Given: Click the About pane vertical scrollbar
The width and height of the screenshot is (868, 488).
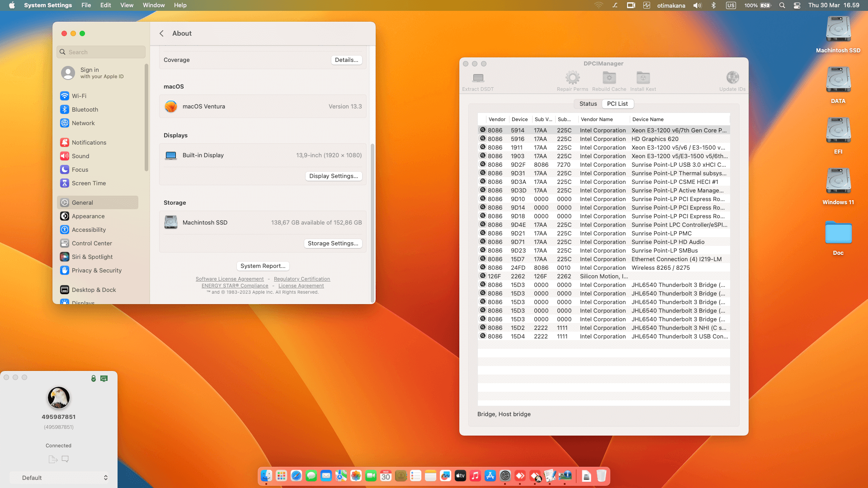Looking at the screenshot, I should pos(373,221).
